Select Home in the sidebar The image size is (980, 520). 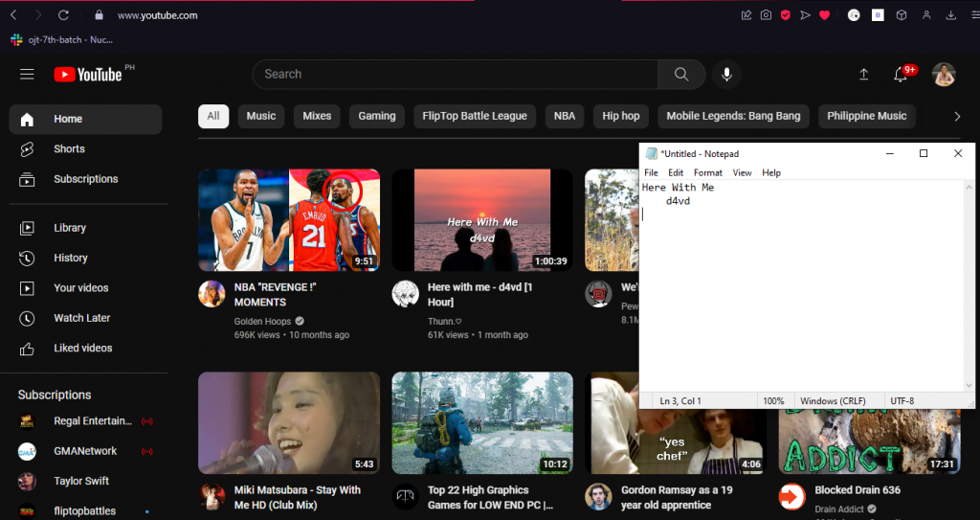point(85,119)
